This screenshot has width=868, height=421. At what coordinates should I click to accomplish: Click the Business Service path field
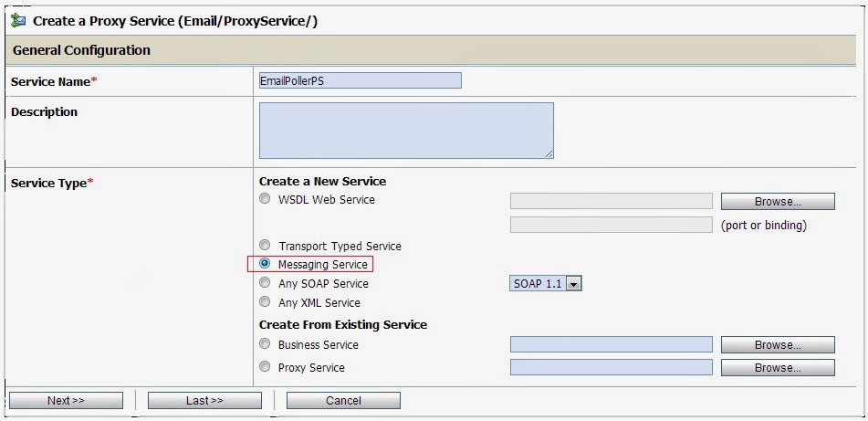pos(612,344)
